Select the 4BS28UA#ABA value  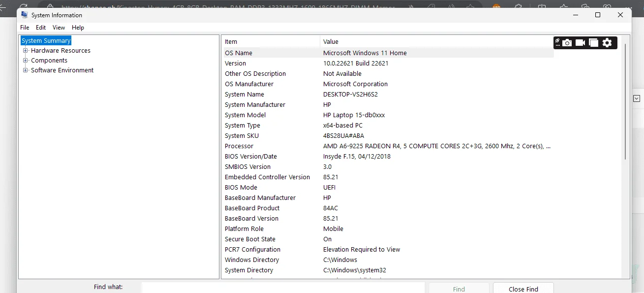(344, 135)
